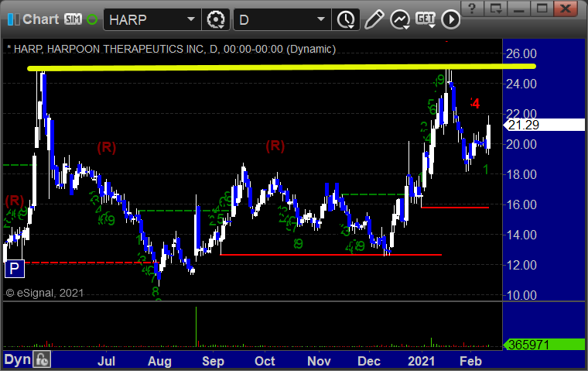Click the Sep label on time axis

coord(213,361)
